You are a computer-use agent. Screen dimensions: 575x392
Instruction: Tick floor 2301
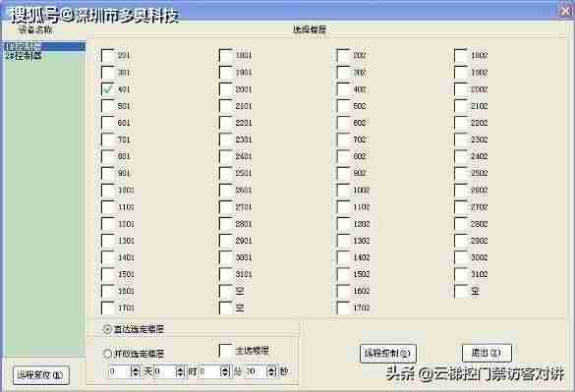pyautogui.click(x=225, y=140)
